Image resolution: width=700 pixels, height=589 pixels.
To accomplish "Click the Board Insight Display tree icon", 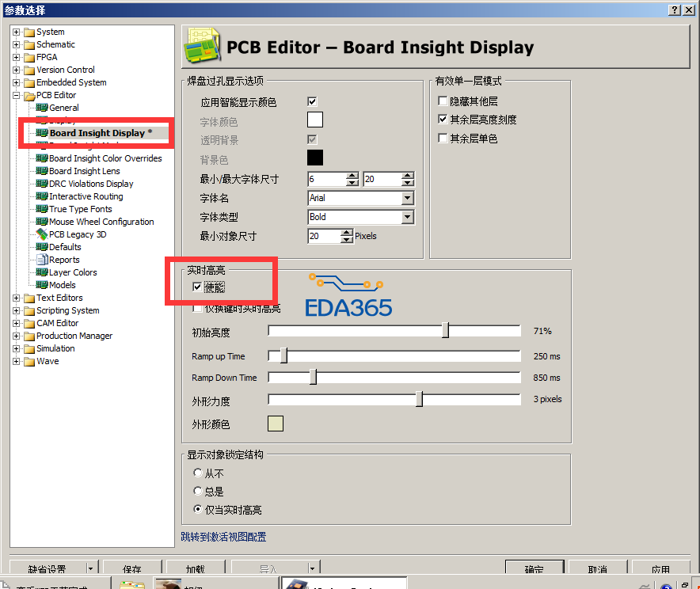I will click(41, 132).
